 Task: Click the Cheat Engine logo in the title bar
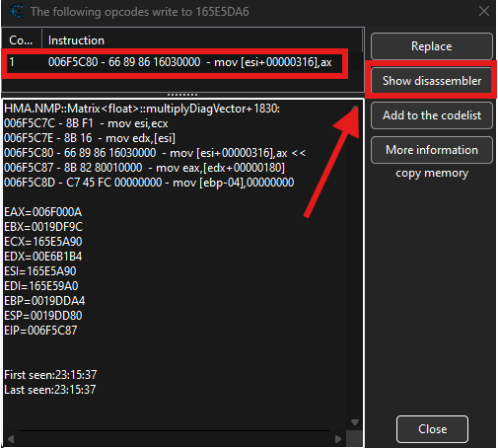pos(16,12)
